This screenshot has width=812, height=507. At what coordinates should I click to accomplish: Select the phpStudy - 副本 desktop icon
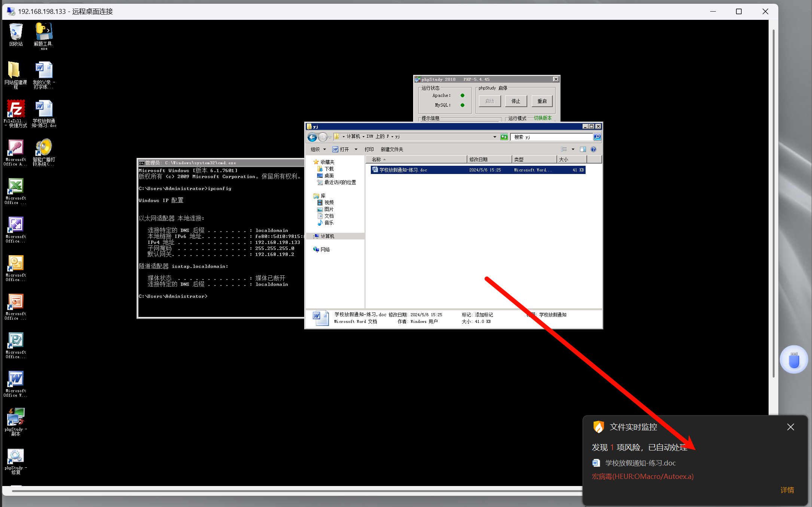15,422
